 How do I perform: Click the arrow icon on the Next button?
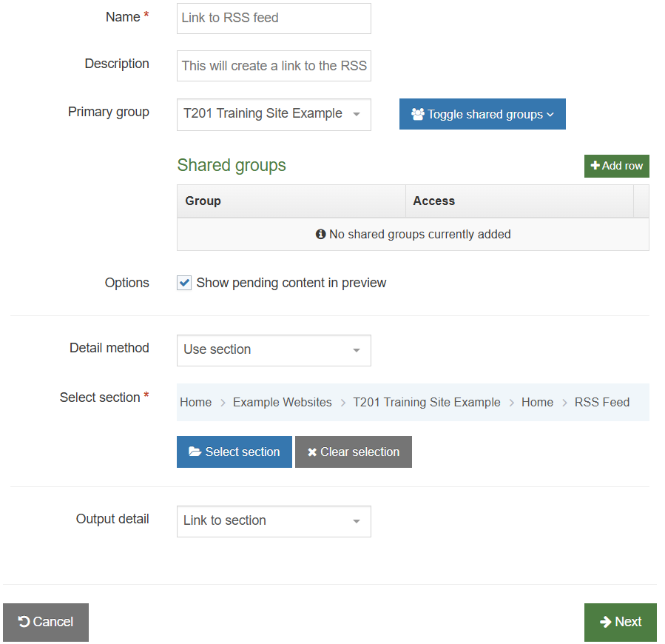[x=608, y=622]
